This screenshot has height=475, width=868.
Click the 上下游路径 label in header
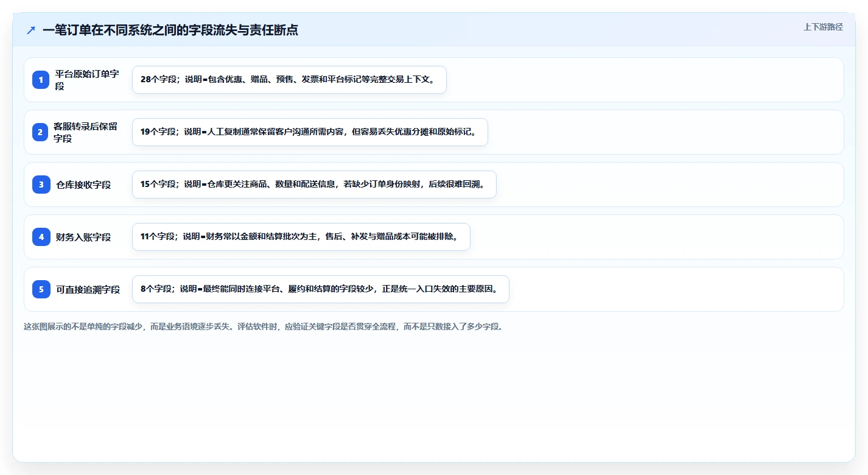pyautogui.click(x=823, y=27)
